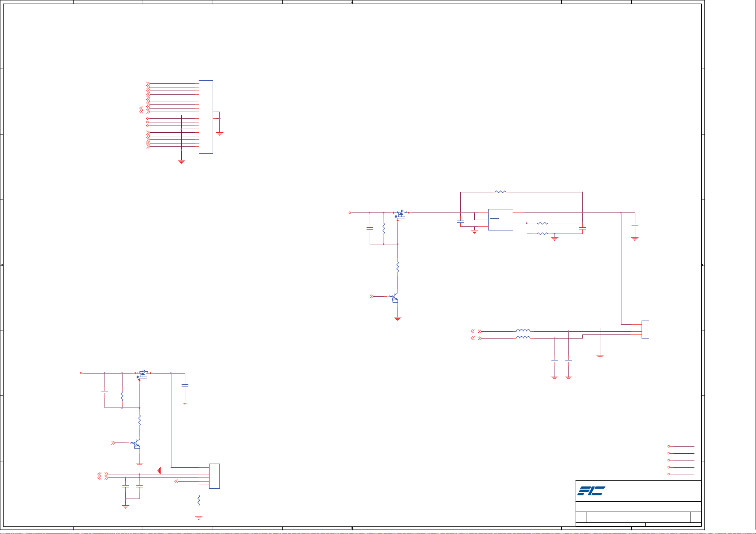This screenshot has width=756, height=534.
Task: Select the topmost test point above the title block
Action: click(x=669, y=446)
